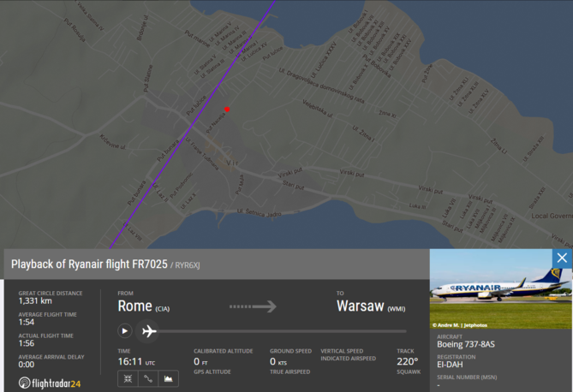
Task: Start the flight playback with the play button
Action: coord(124,331)
